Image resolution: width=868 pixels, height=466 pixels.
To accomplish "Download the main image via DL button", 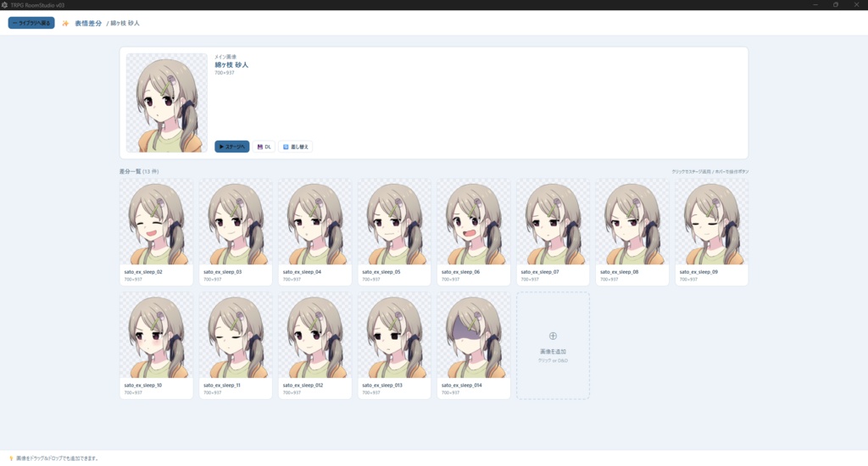I will [x=264, y=147].
